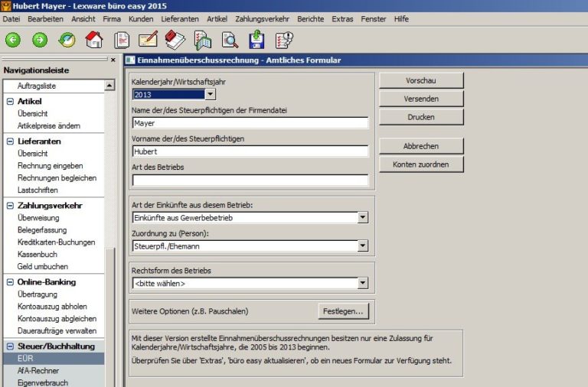Click the navigation scrollbar up arrow
Viewport: 588px width, 387px height.
pos(109,86)
